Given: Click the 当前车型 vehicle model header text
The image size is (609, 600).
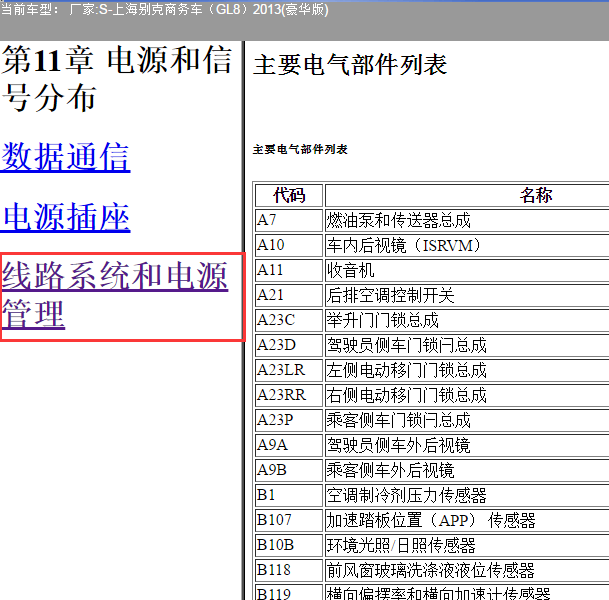Looking at the screenshot, I should (x=165, y=9).
